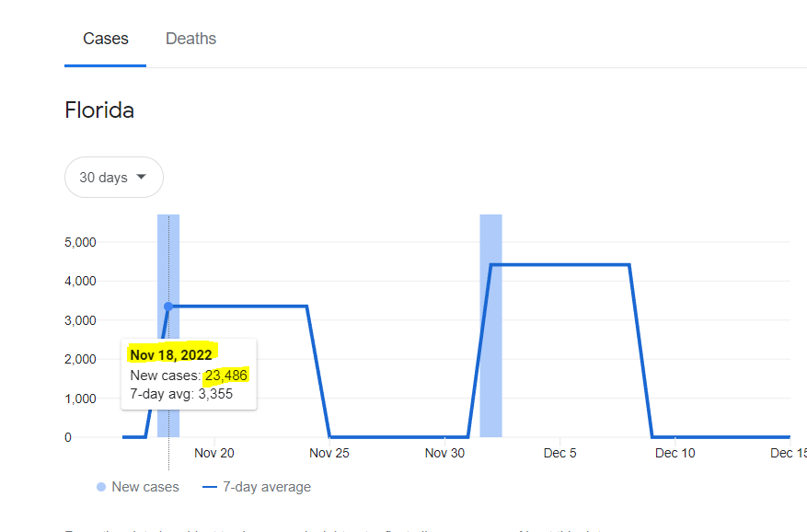Screen dimensions: 807x532
Task: Click the 'Nov 30' axis label
Action: click(x=444, y=453)
